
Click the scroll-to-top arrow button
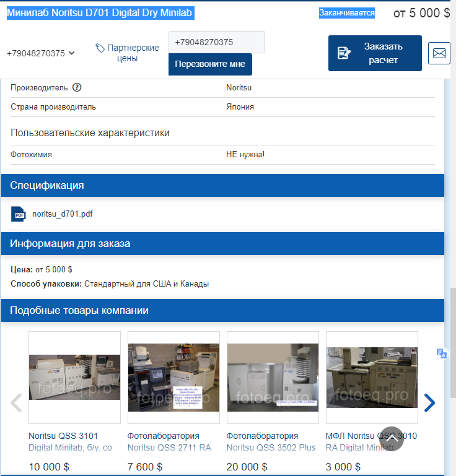tap(392, 439)
